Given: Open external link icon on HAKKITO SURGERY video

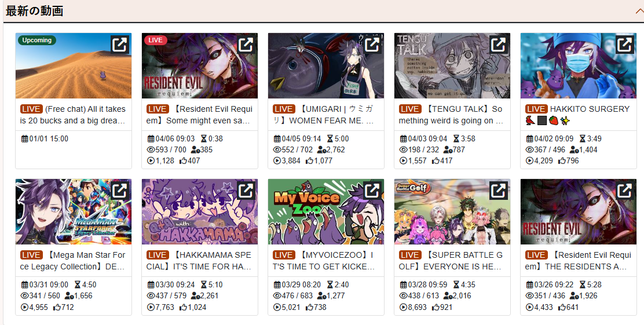Looking at the screenshot, I should click(x=624, y=45).
